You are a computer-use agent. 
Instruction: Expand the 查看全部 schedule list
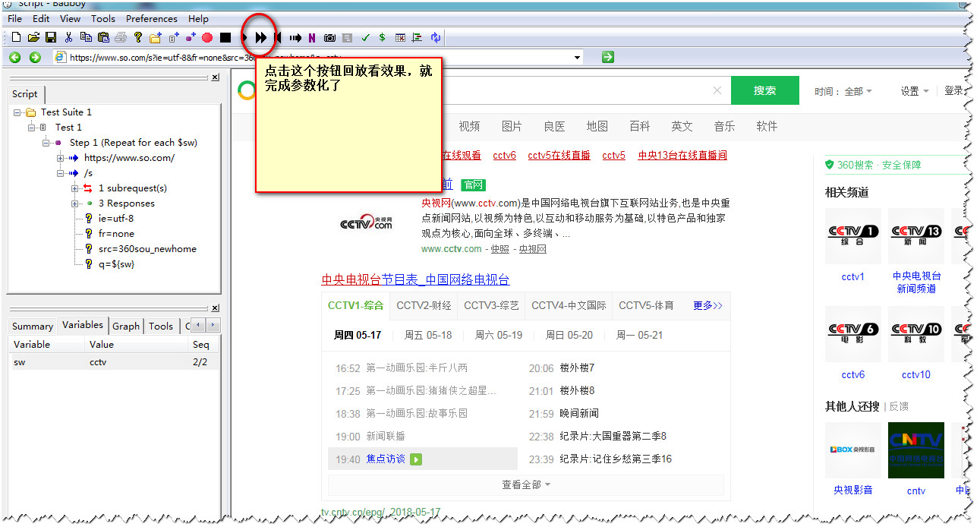525,484
